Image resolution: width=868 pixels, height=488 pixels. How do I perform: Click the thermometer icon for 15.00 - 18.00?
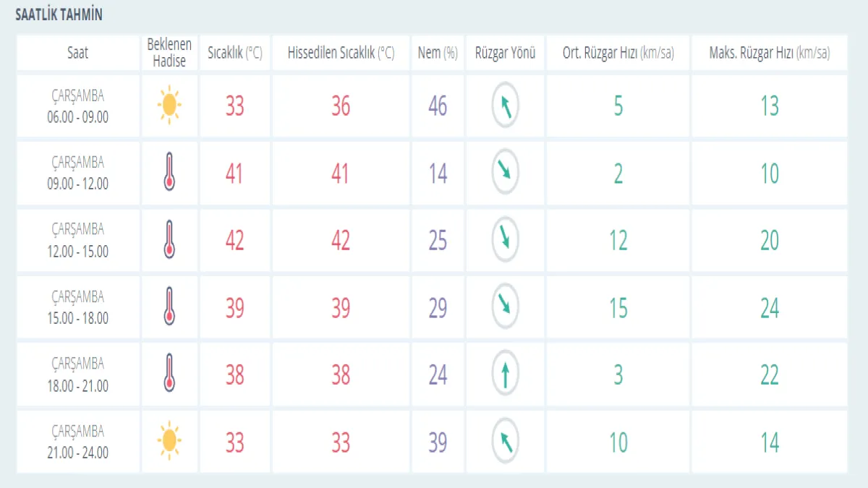169,307
